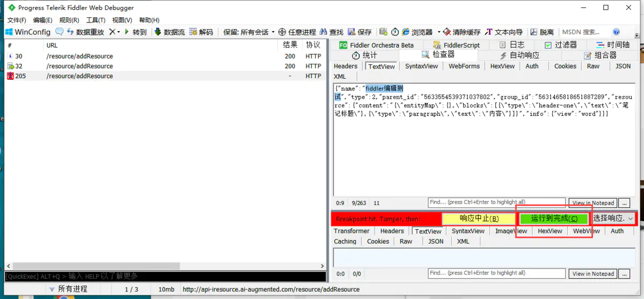Click View in Notepad for request
Viewport: 644px width, 299px height.
point(593,203)
